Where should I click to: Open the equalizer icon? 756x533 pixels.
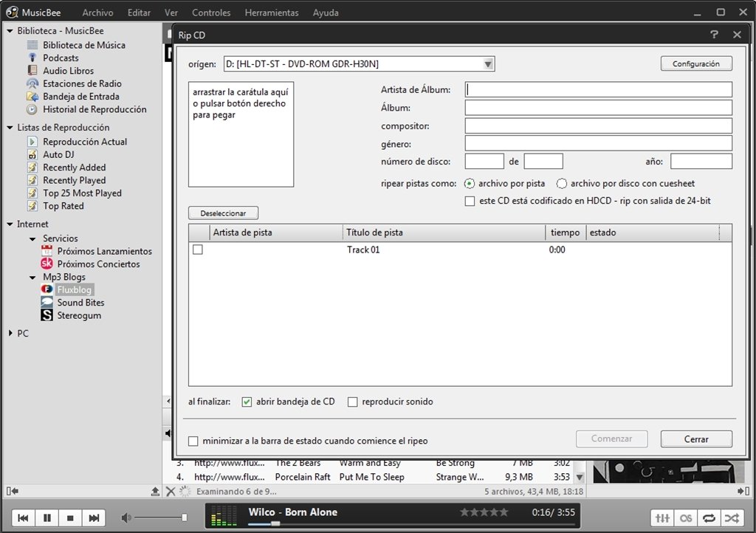click(662, 518)
